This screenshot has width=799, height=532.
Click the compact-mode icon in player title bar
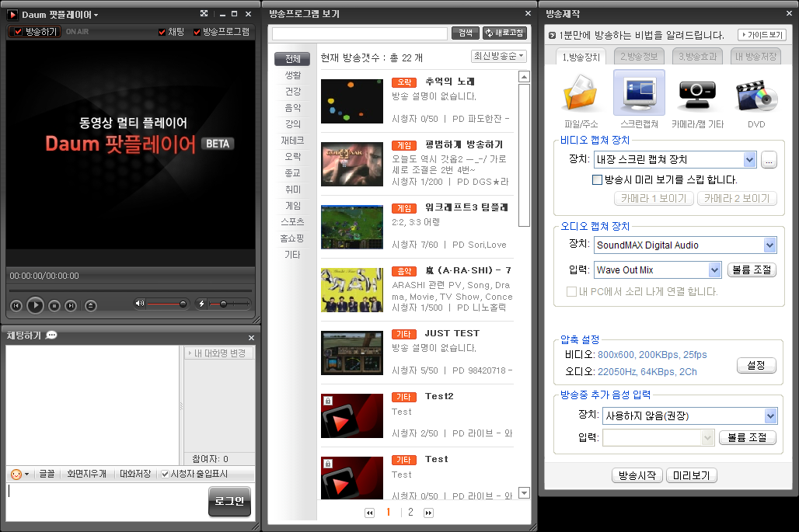tap(204, 14)
